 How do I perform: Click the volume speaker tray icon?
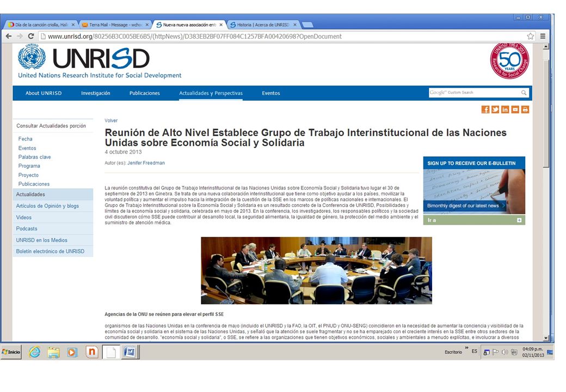(x=505, y=352)
